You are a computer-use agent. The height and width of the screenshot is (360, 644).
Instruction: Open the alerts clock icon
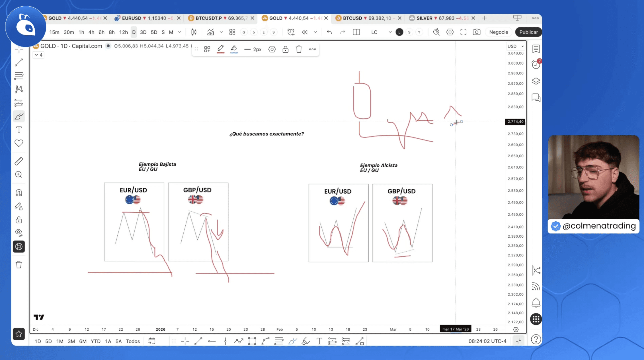[536, 65]
